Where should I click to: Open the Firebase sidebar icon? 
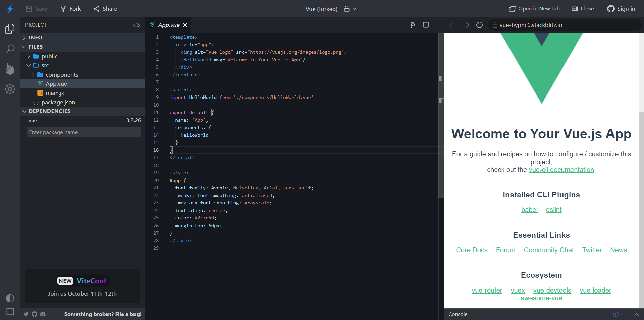coord(10,69)
